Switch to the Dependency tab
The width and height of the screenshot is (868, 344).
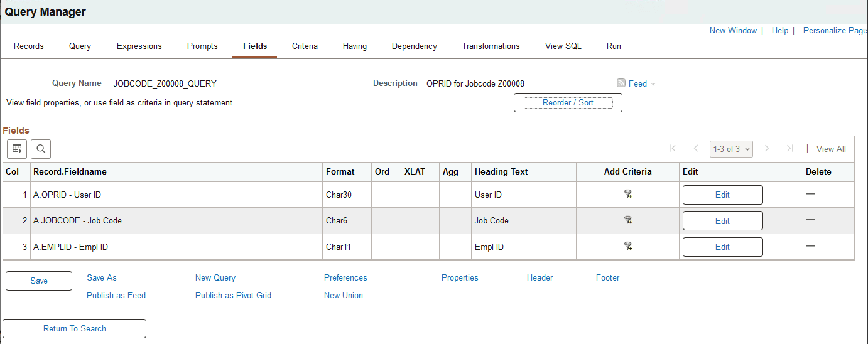(x=415, y=46)
